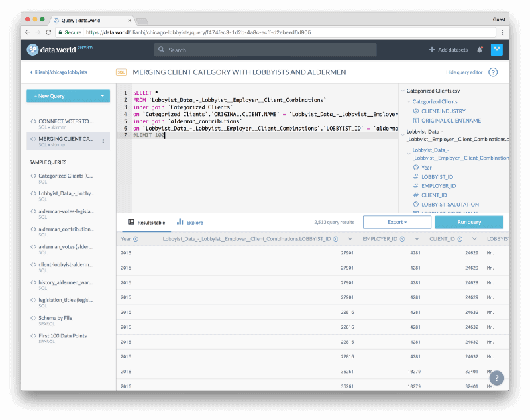Viewport: 530px width, 420px height.
Task: Click info icon next to EMPLOYER_ID column
Action: click(x=402, y=239)
